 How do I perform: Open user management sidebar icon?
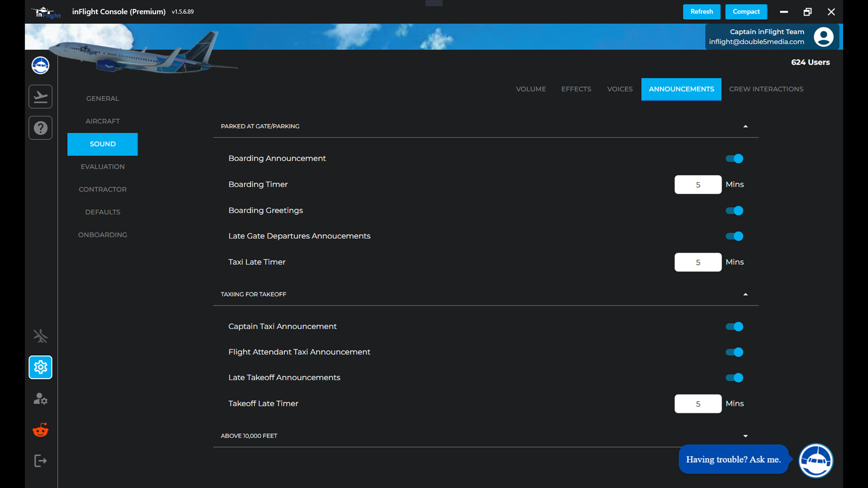[40, 399]
